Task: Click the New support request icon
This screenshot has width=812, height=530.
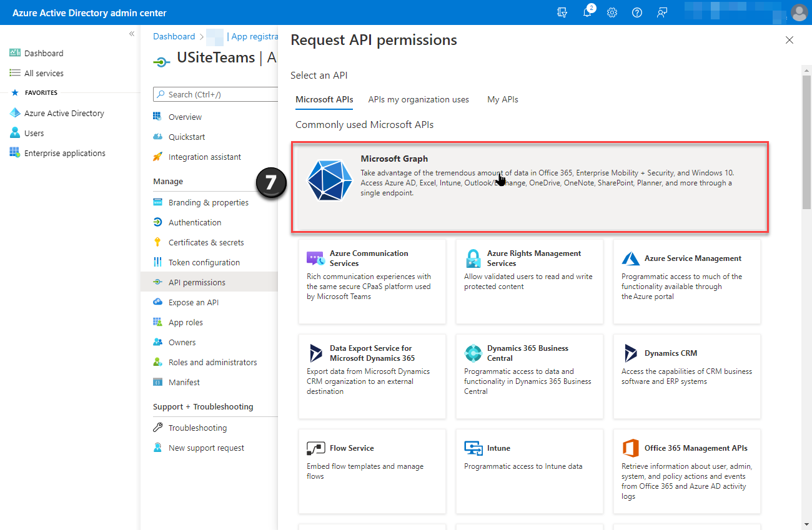Action: [x=157, y=448]
